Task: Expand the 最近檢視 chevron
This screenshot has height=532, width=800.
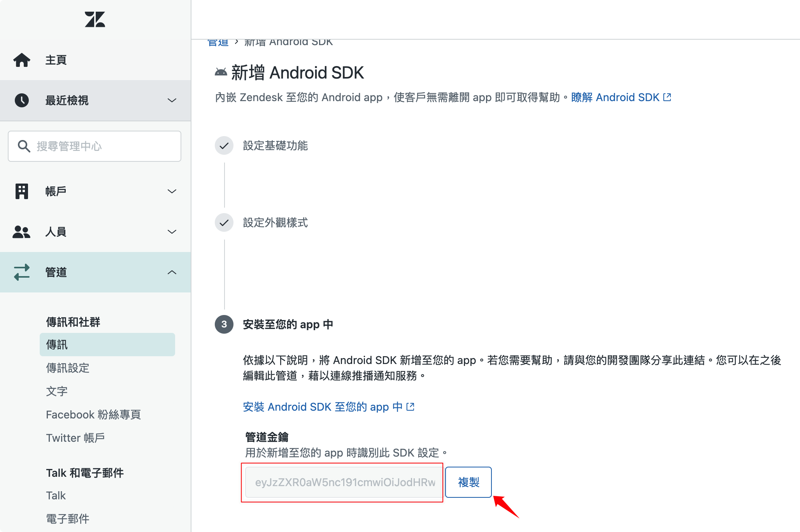Action: [172, 100]
